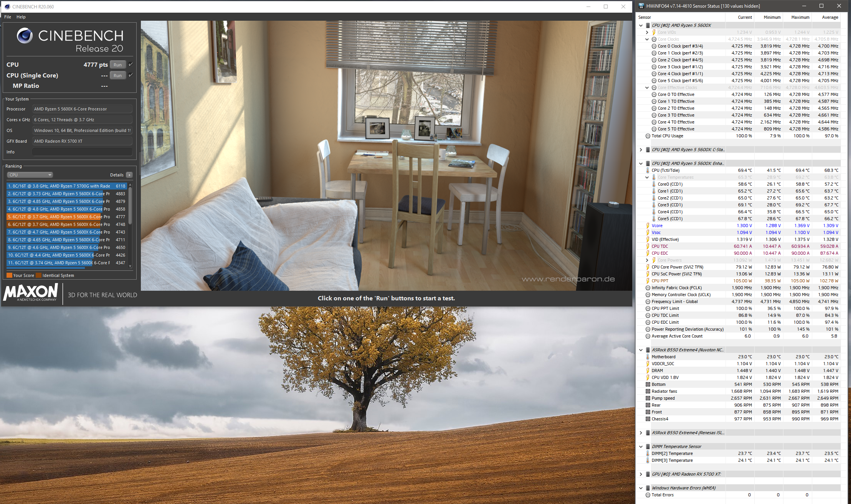
Task: Expand the Ryzen 5 5600X C-State section
Action: coord(641,150)
